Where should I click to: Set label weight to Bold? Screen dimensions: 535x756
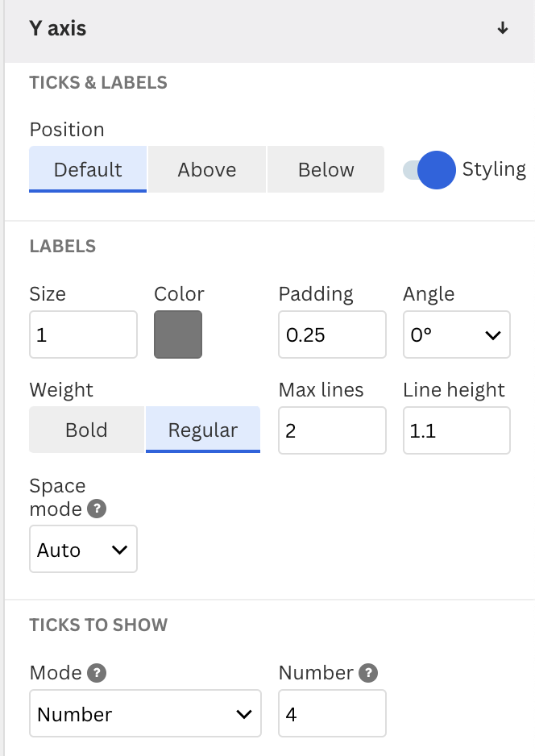pyautogui.click(x=87, y=430)
